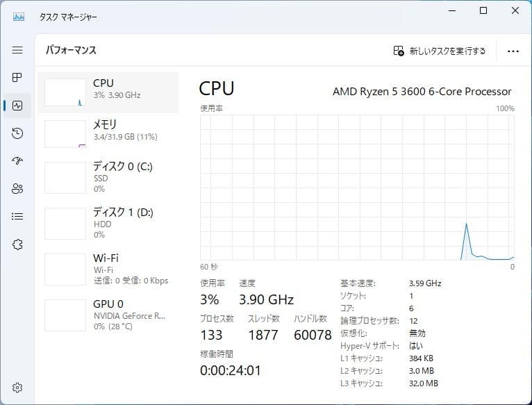Open the App history icon
The width and height of the screenshot is (532, 405).
17,133
